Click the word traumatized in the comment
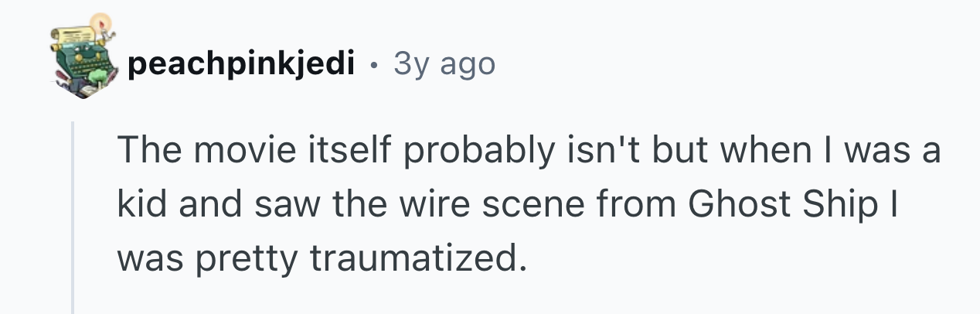The height and width of the screenshot is (314, 980). (x=412, y=260)
